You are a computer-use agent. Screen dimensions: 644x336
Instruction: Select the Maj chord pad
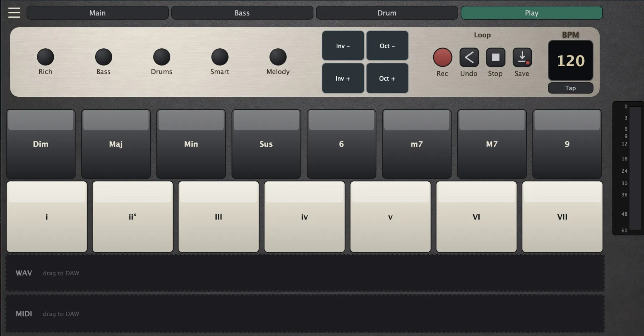click(116, 144)
